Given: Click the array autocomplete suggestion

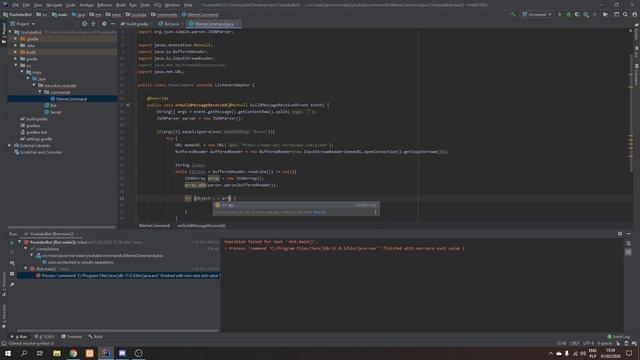Looking at the screenshot, I should (x=296, y=205).
